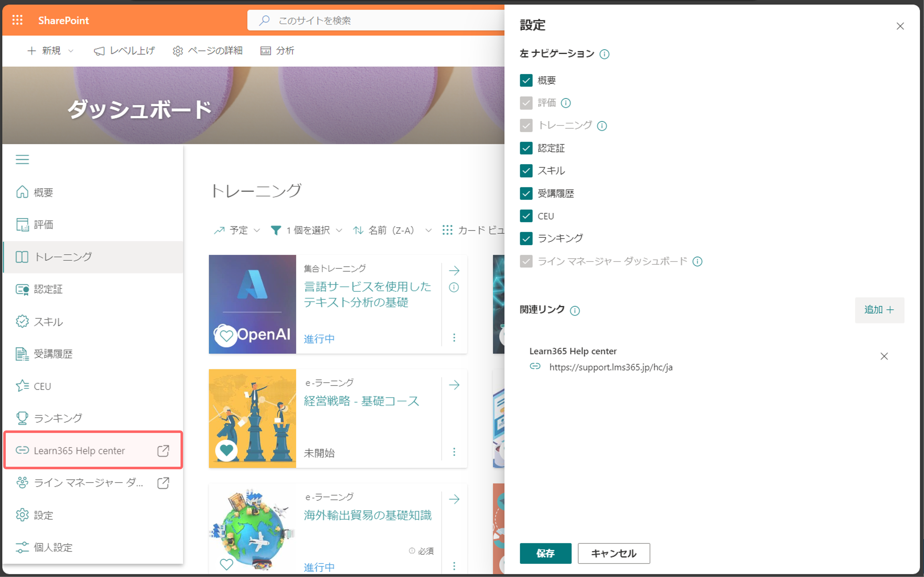The height and width of the screenshot is (577, 924).
Task: Click the trophy icon for ランキング
Action: point(22,418)
